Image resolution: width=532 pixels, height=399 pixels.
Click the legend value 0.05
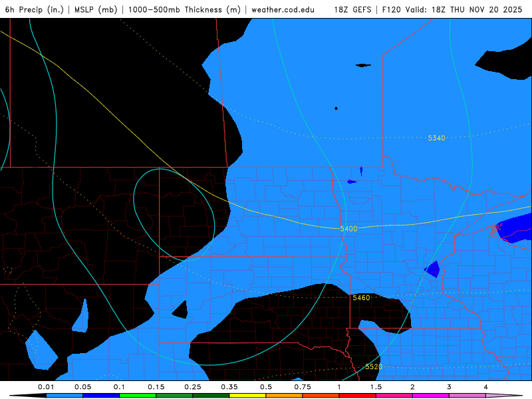82,387
